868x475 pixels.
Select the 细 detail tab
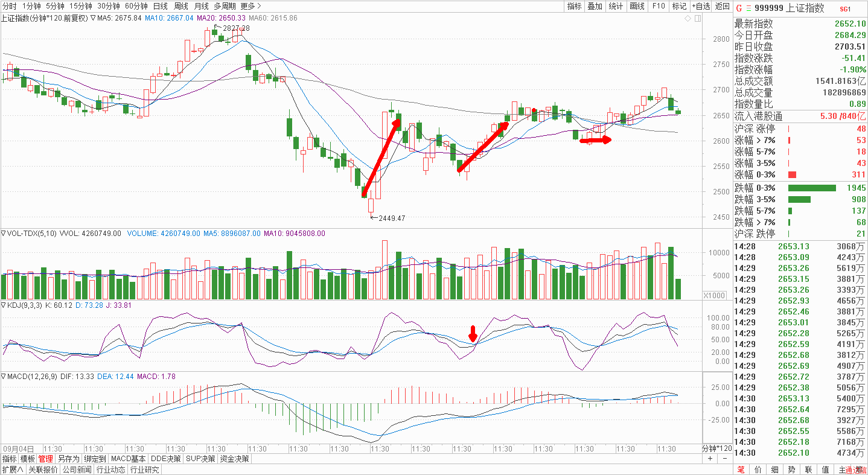pyautogui.click(x=774, y=470)
